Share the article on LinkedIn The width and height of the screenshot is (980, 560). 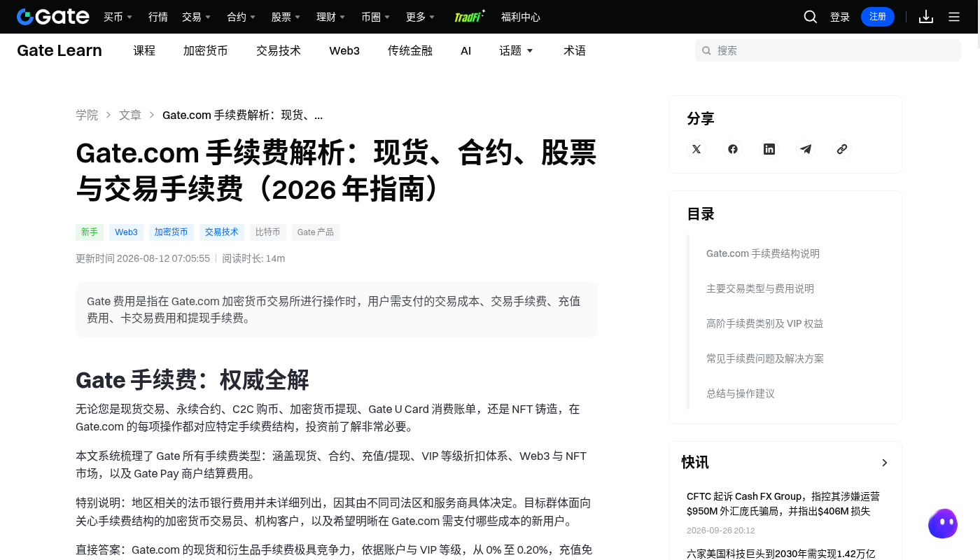pos(769,149)
